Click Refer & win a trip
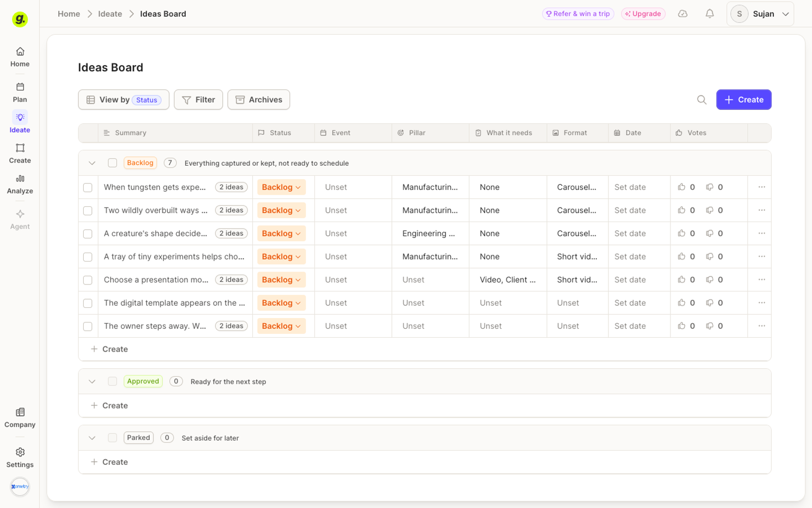This screenshot has height=508, width=812. 578,14
